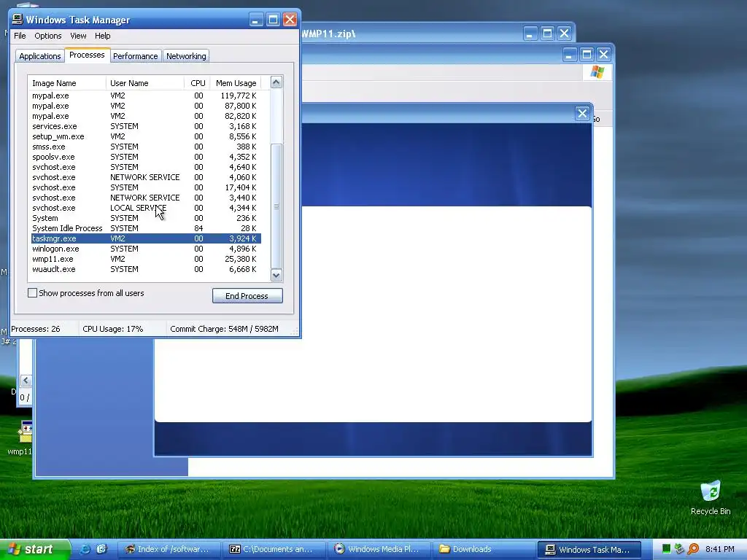Select the smss.exe process row

146,147
